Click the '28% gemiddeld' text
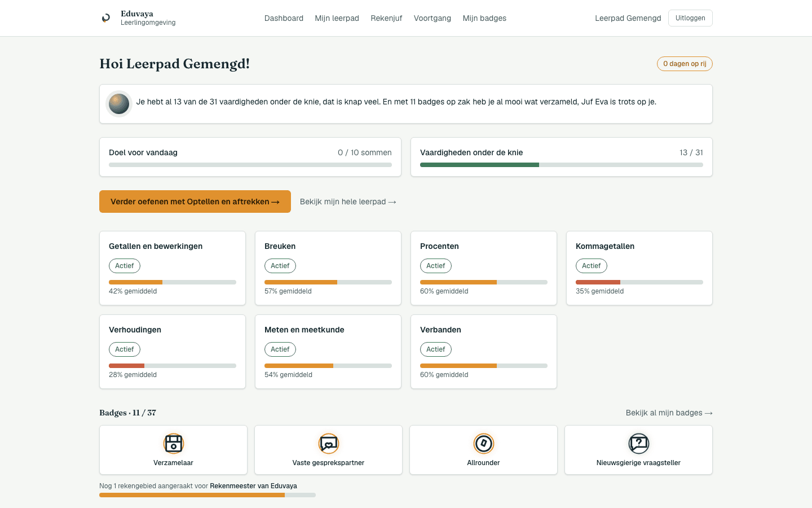 (x=133, y=375)
